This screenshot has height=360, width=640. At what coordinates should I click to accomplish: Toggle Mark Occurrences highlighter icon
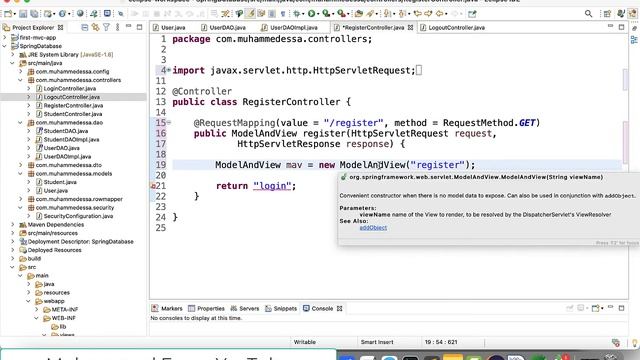[250, 14]
